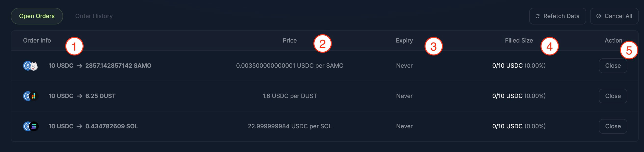This screenshot has height=152, width=644.
Task: Click the USDC/DUST token pair icon
Action: [30, 96]
